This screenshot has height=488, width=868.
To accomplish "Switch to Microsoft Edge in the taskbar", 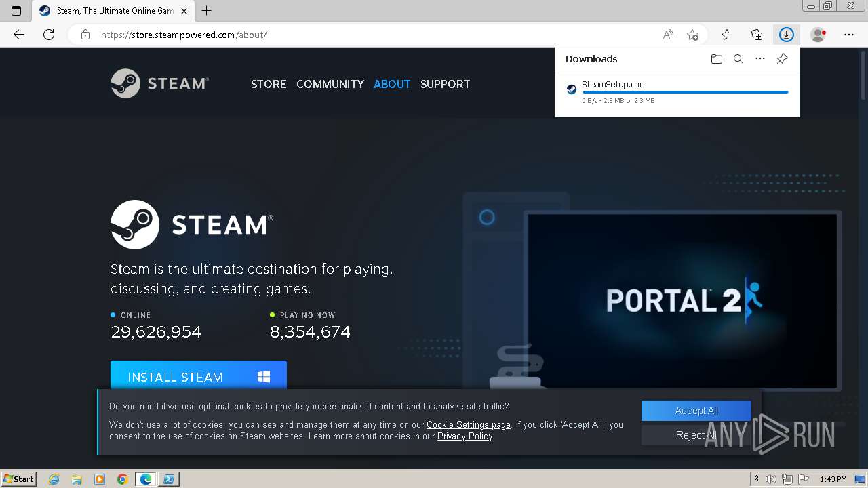I will click(x=145, y=479).
